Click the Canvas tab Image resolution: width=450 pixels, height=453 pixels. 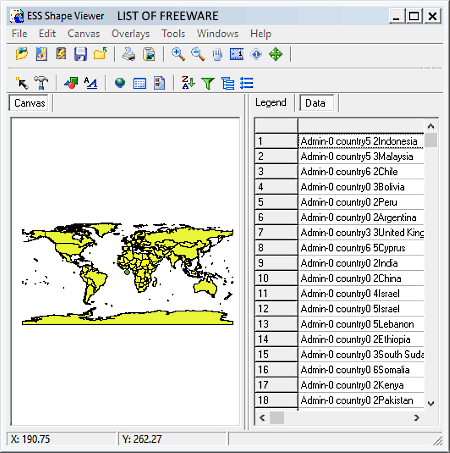[x=29, y=103]
